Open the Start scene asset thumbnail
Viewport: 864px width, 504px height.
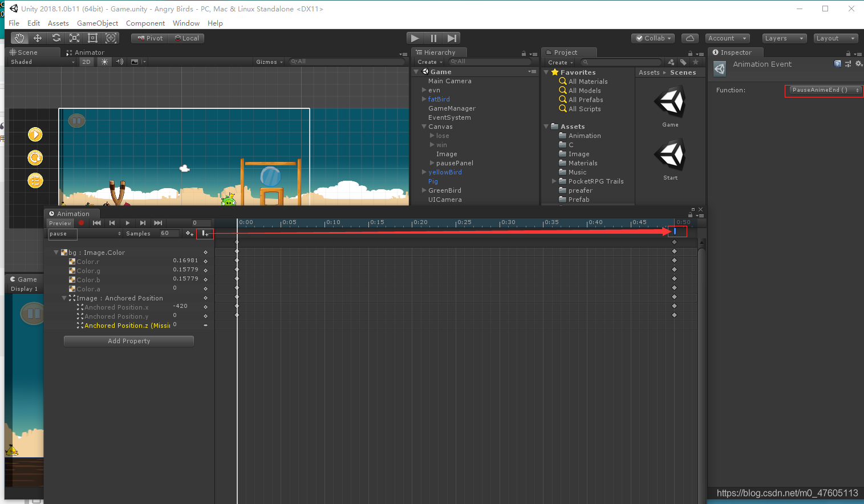tap(670, 155)
